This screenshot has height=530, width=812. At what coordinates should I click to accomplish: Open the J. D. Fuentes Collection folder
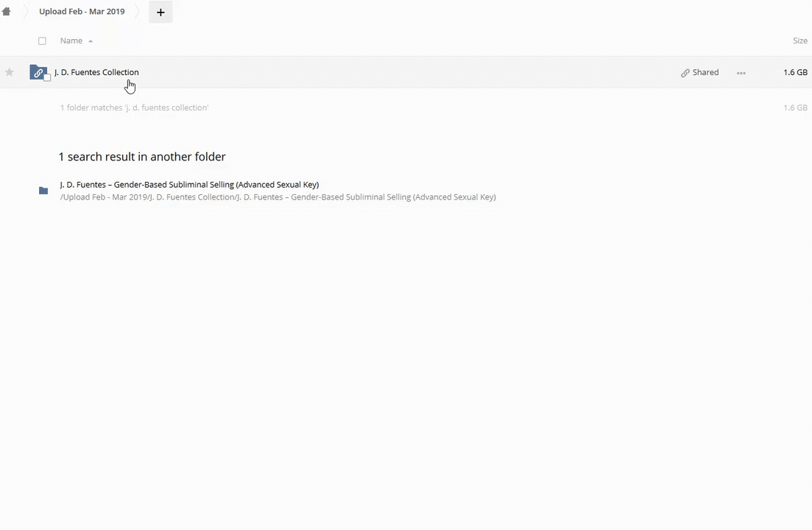point(96,72)
